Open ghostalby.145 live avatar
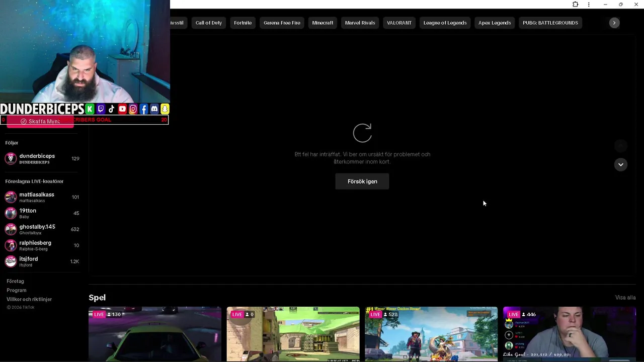This screenshot has width=644, height=362. (x=11, y=229)
